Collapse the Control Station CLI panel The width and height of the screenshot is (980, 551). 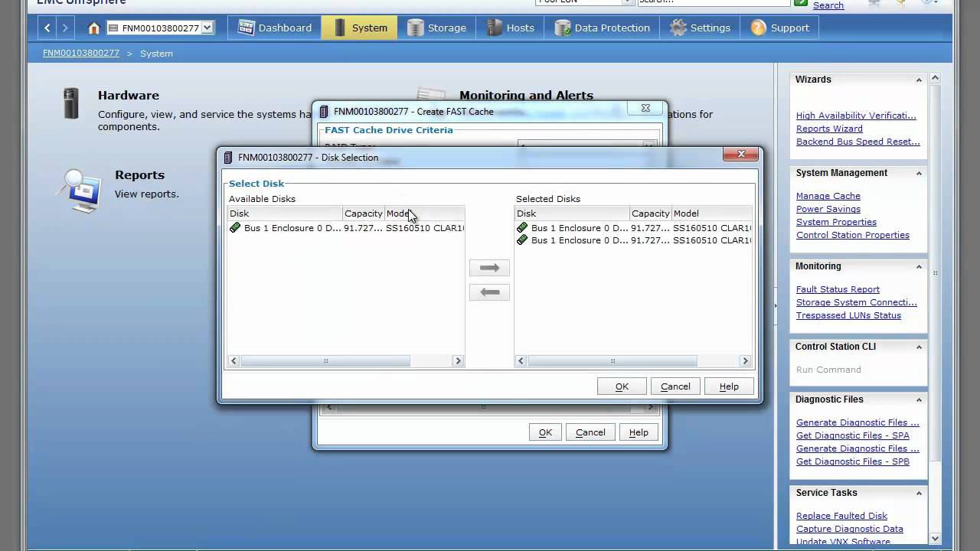[x=919, y=347]
